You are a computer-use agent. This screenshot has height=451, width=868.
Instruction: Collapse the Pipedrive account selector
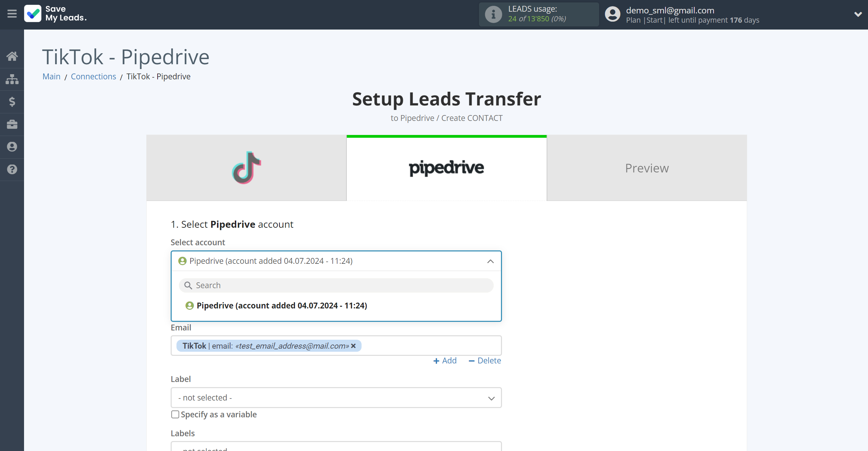point(490,261)
